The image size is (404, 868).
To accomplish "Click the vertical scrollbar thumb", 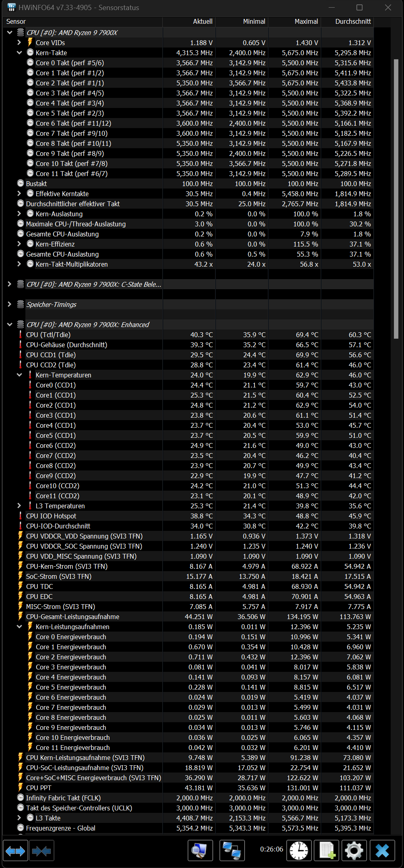I will (396, 199).
